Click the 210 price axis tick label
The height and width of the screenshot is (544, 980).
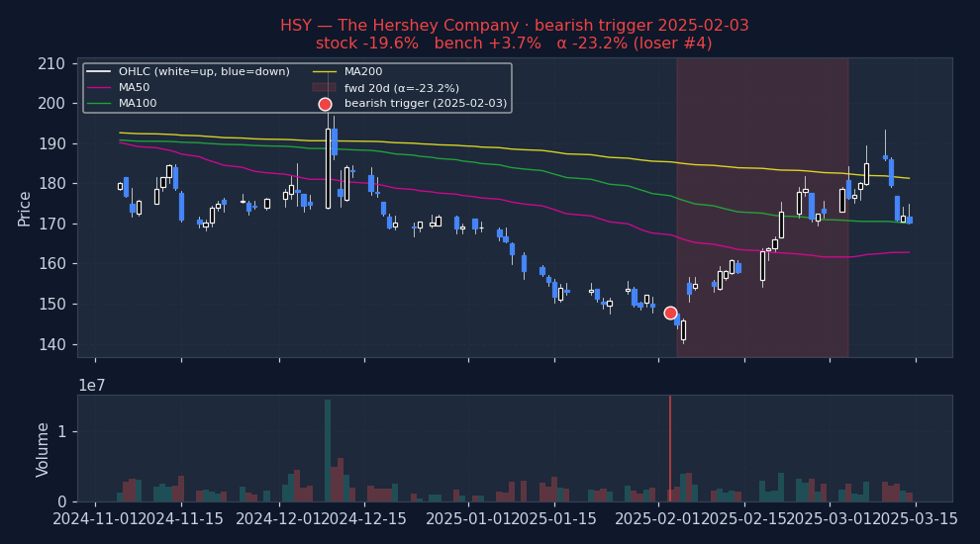pyautogui.click(x=50, y=63)
